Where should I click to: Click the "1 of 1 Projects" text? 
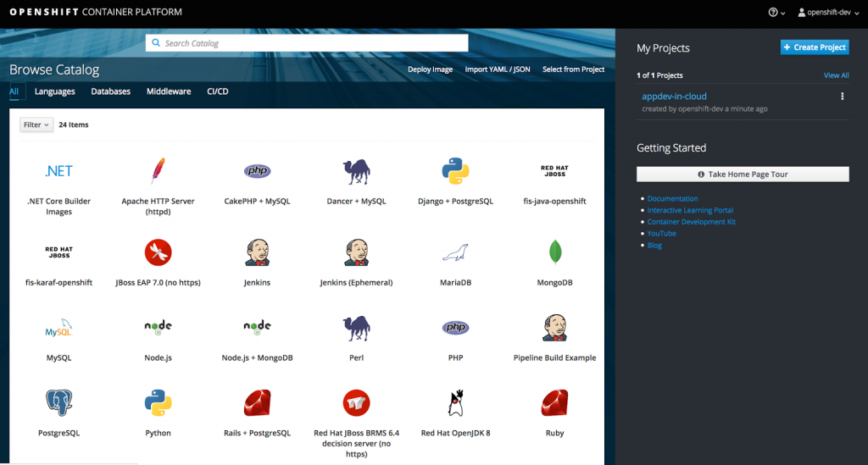pyautogui.click(x=659, y=75)
